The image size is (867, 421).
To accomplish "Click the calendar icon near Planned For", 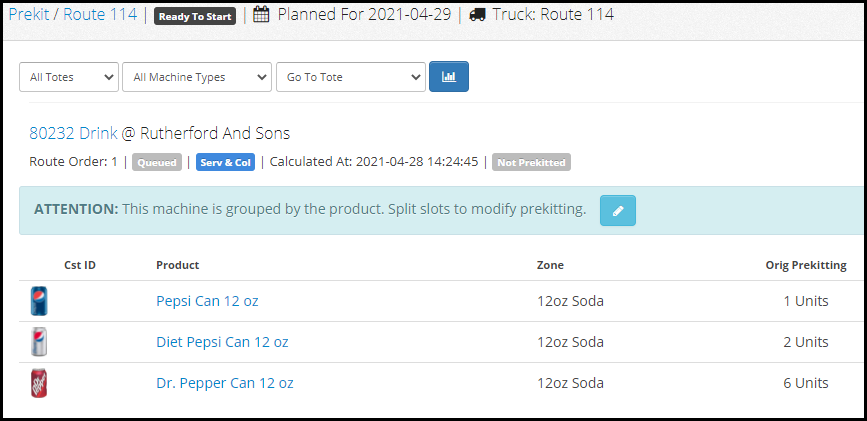I will [261, 15].
